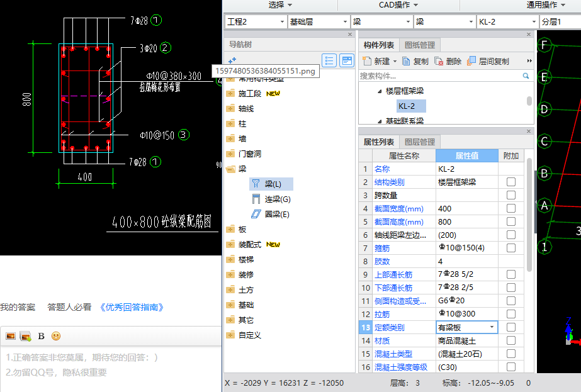
Task: Click the property list vertical scrollbar
Action: (x=529, y=215)
